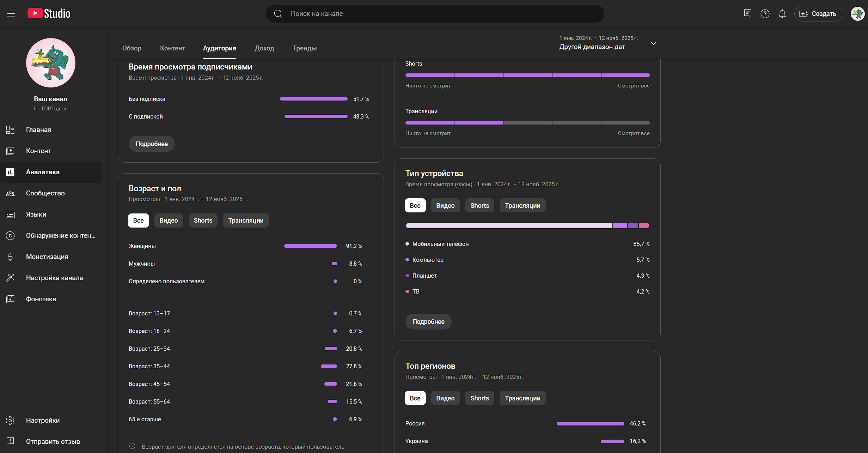Select Видео filter in Device type card
Image resolution: width=868 pixels, height=453 pixels.
tap(445, 206)
